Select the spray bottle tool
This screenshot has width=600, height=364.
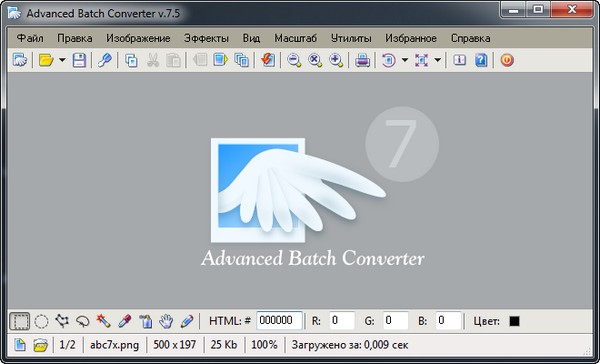pos(145,321)
